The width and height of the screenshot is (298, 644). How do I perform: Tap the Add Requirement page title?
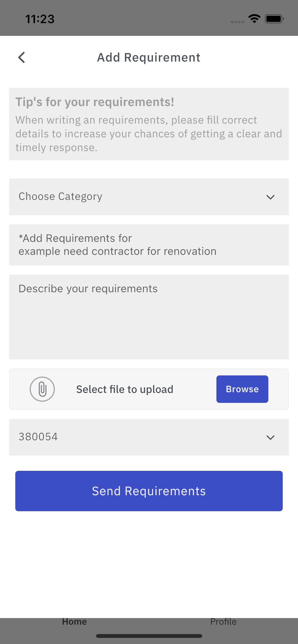(149, 57)
